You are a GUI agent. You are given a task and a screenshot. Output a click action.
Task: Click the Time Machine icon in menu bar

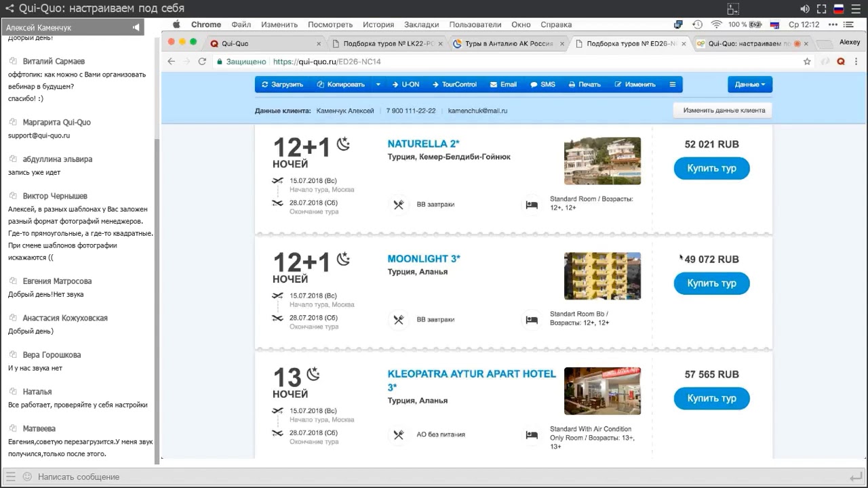(697, 24)
